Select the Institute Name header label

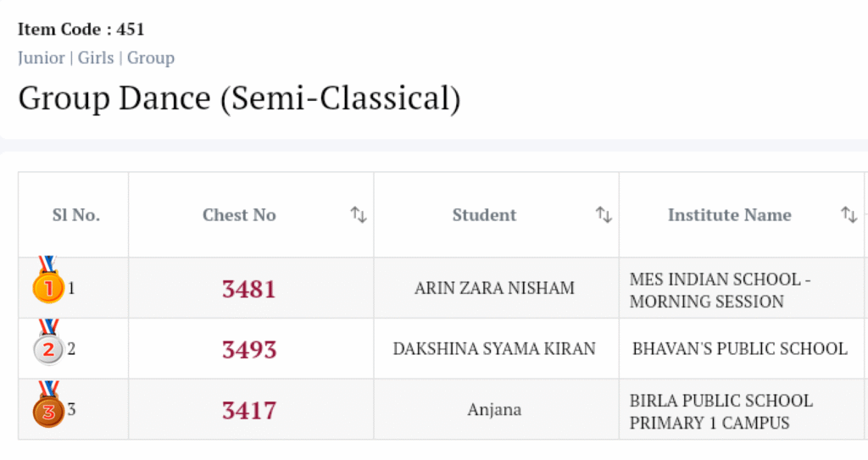(729, 215)
